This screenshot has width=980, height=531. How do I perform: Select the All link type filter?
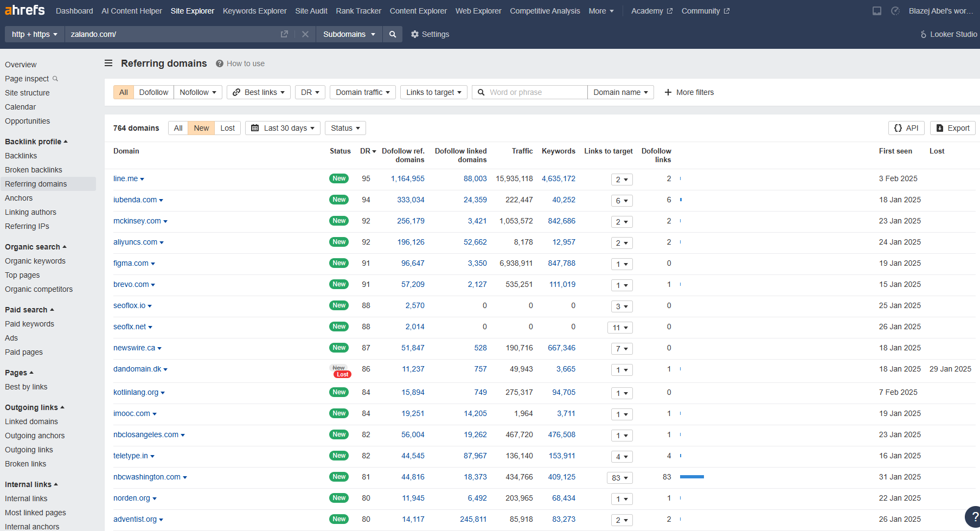click(x=124, y=92)
